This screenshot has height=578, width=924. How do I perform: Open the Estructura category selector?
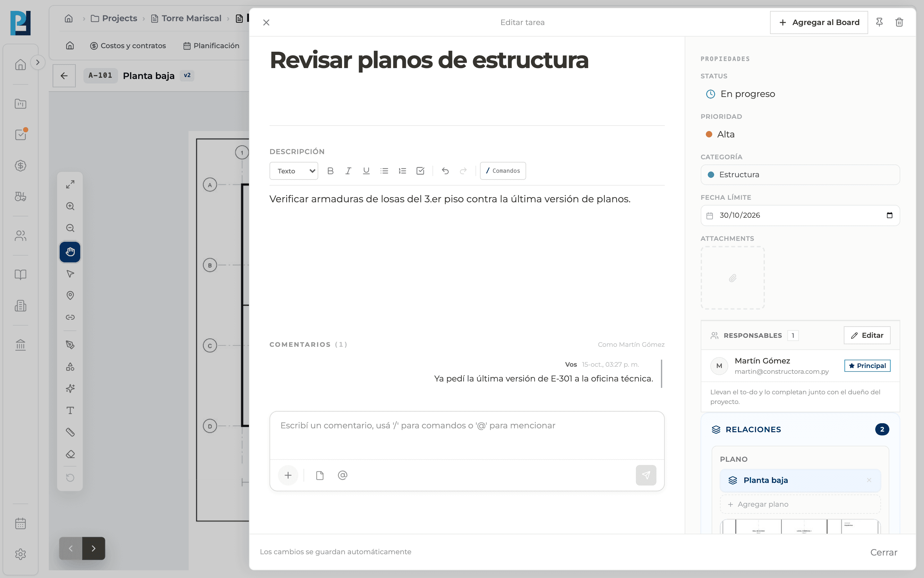click(800, 175)
